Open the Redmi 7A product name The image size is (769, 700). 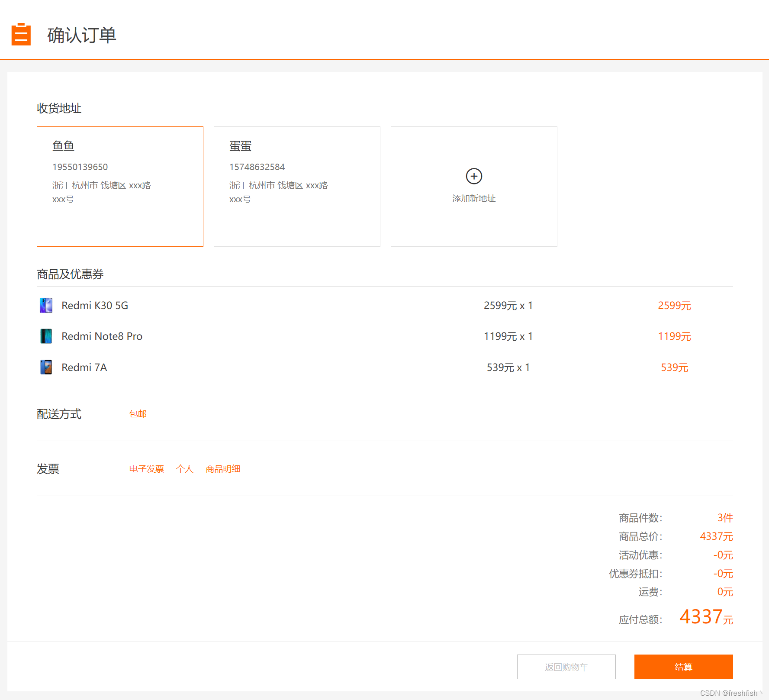(x=84, y=367)
